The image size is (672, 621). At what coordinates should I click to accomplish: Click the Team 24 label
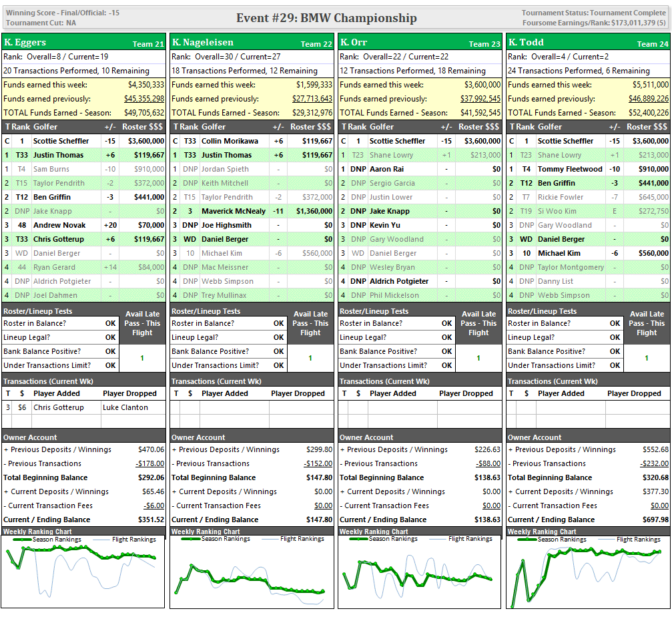point(652,44)
